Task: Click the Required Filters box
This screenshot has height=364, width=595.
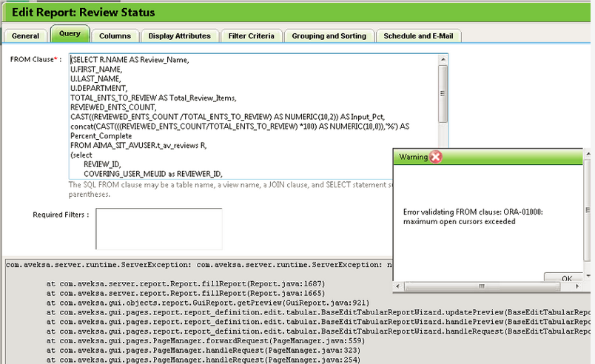Action: tap(158, 229)
